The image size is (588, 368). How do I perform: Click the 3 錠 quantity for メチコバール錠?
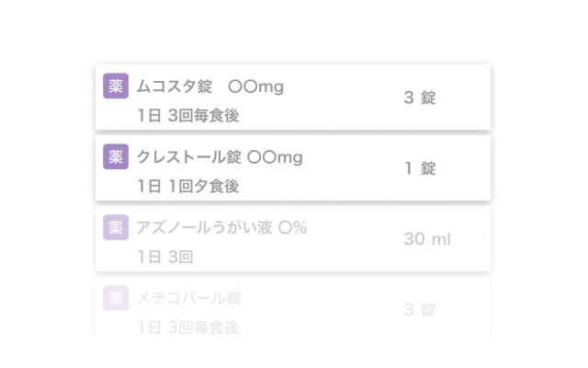pyautogui.click(x=420, y=310)
